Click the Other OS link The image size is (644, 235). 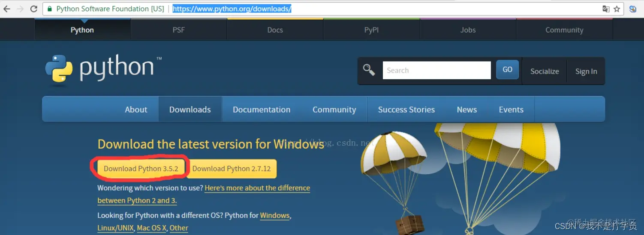[x=179, y=228]
